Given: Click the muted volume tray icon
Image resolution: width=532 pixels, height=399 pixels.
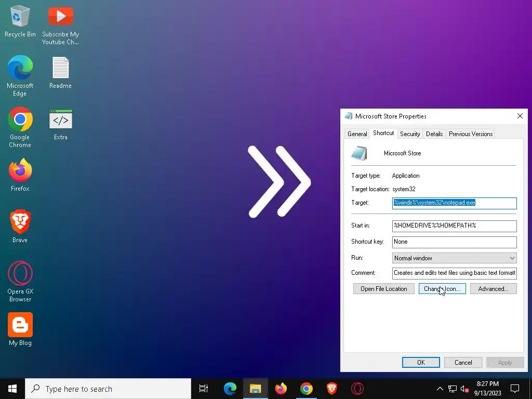Looking at the screenshot, I should click(465, 389).
